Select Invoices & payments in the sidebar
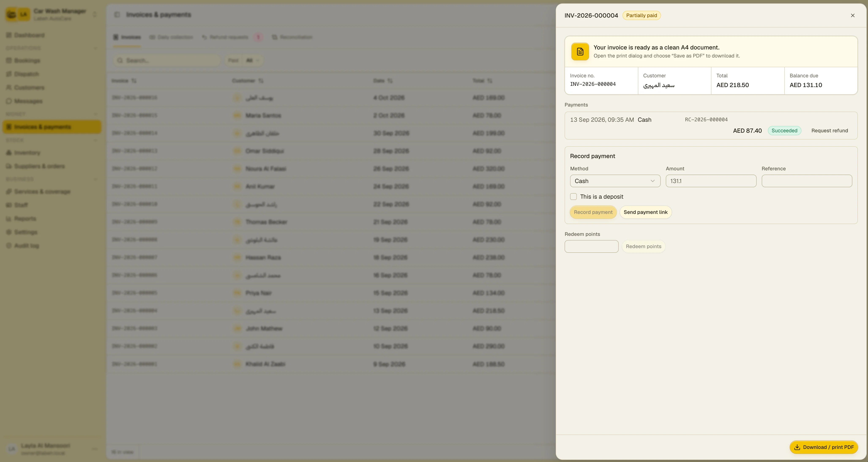 point(52,127)
